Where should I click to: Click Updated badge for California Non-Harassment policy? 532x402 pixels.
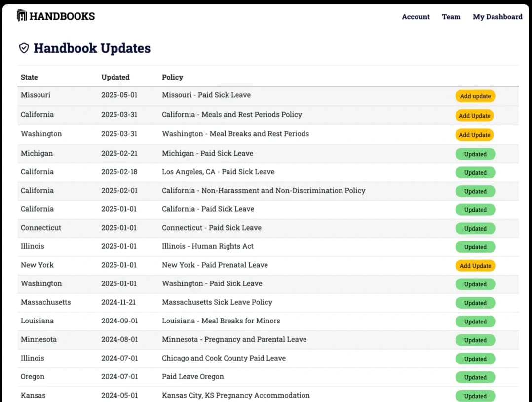475,191
